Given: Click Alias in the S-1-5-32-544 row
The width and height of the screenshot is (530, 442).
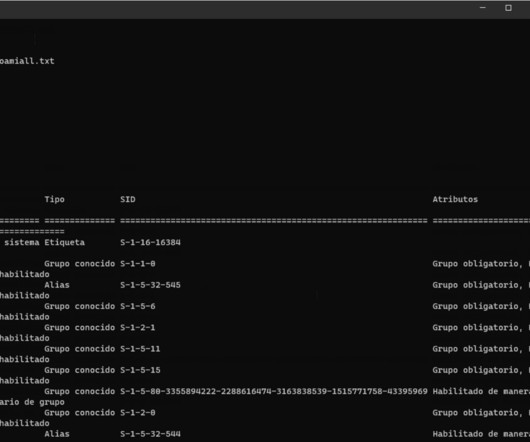Looking at the screenshot, I should click(x=57, y=434).
